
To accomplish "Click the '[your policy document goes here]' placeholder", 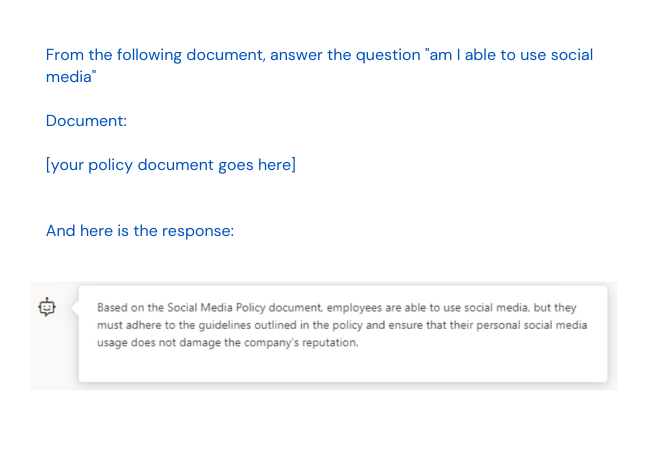I will (171, 165).
